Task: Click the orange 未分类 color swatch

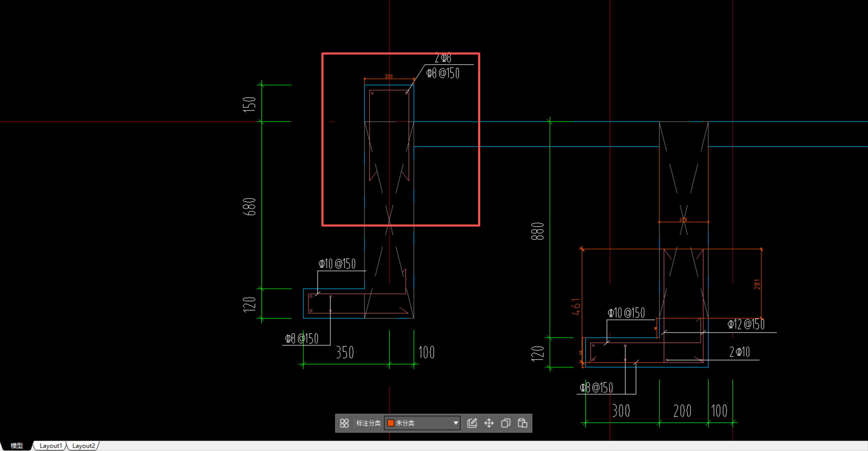Action: [x=391, y=423]
